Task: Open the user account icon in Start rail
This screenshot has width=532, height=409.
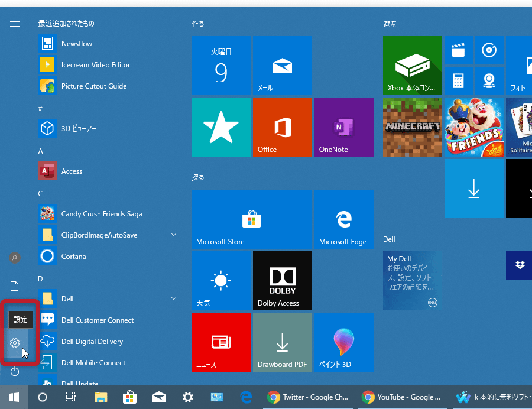Action: pyautogui.click(x=15, y=258)
